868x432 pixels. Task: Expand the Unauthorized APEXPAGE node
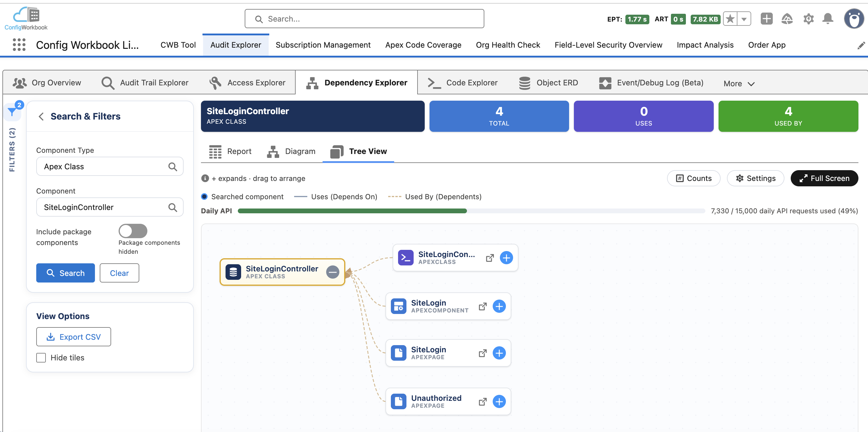[499, 402]
